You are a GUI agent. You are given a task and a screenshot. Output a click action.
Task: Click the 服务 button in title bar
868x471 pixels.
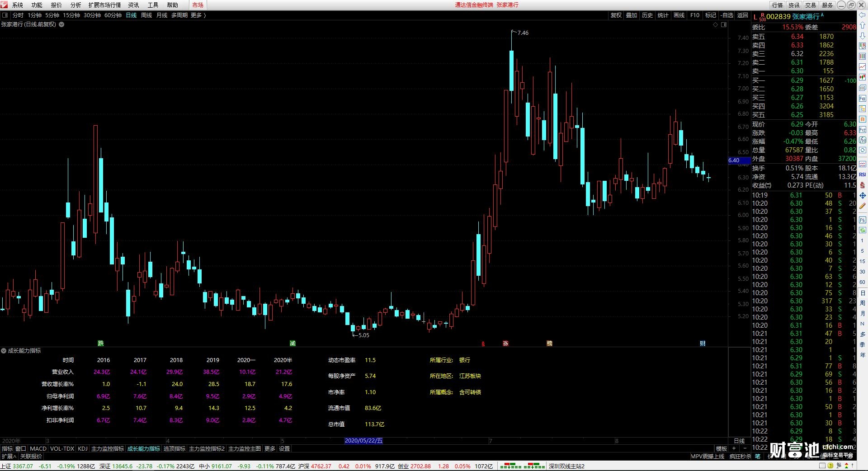click(827, 5)
